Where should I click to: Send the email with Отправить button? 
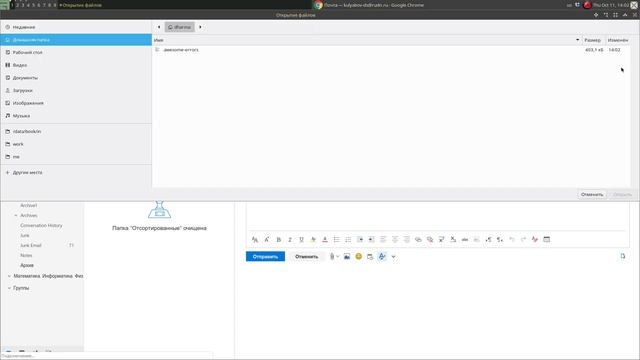click(265, 257)
